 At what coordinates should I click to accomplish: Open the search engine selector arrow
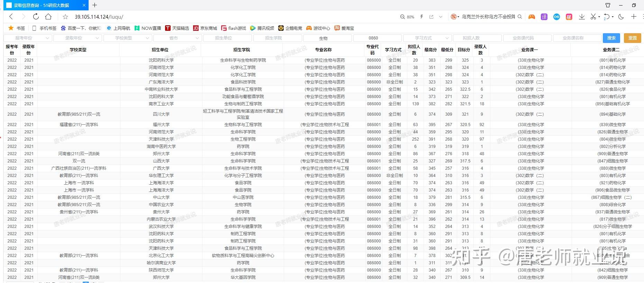[x=458, y=17]
